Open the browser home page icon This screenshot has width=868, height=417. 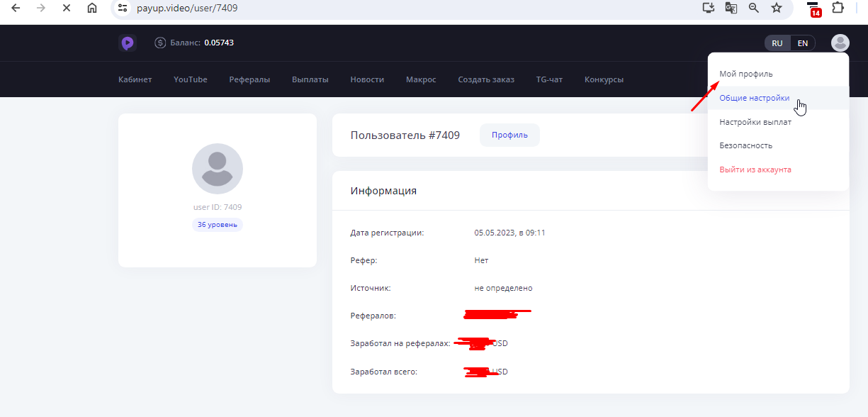point(91,8)
